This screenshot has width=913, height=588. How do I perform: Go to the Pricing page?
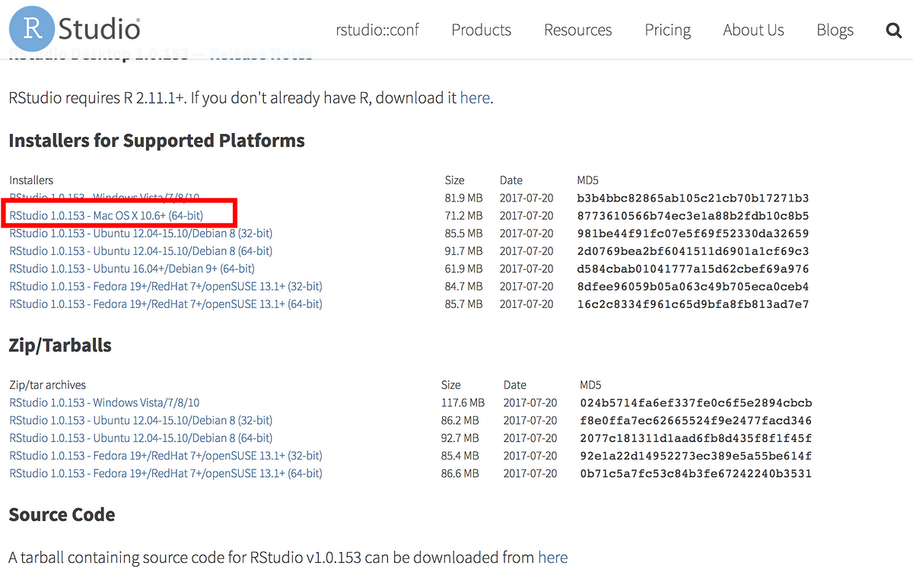668,30
